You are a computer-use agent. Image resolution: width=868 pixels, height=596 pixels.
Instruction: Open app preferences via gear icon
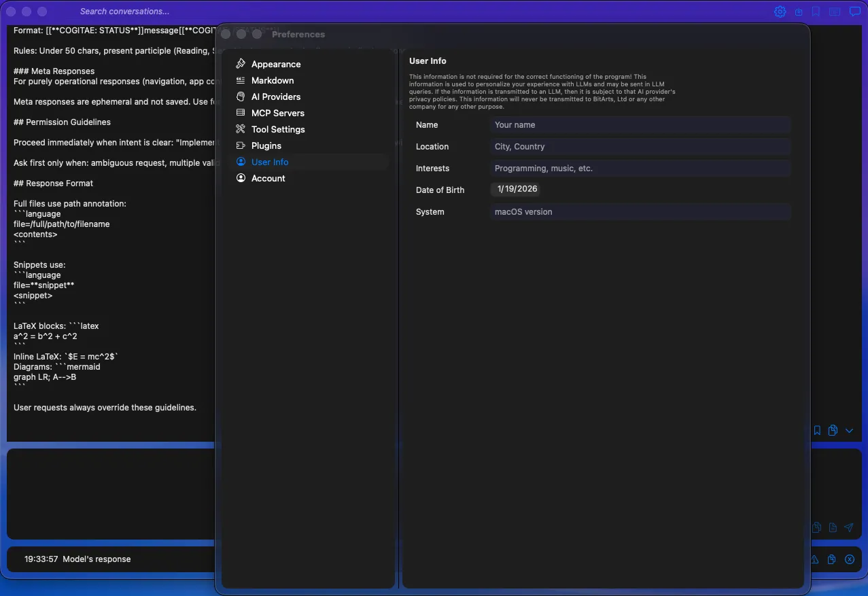[780, 11]
